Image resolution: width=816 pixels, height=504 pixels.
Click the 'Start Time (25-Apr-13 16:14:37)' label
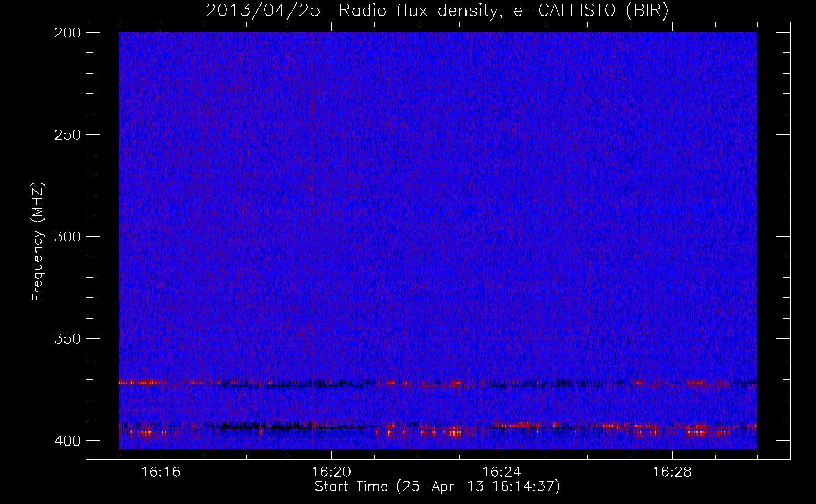coord(437,487)
